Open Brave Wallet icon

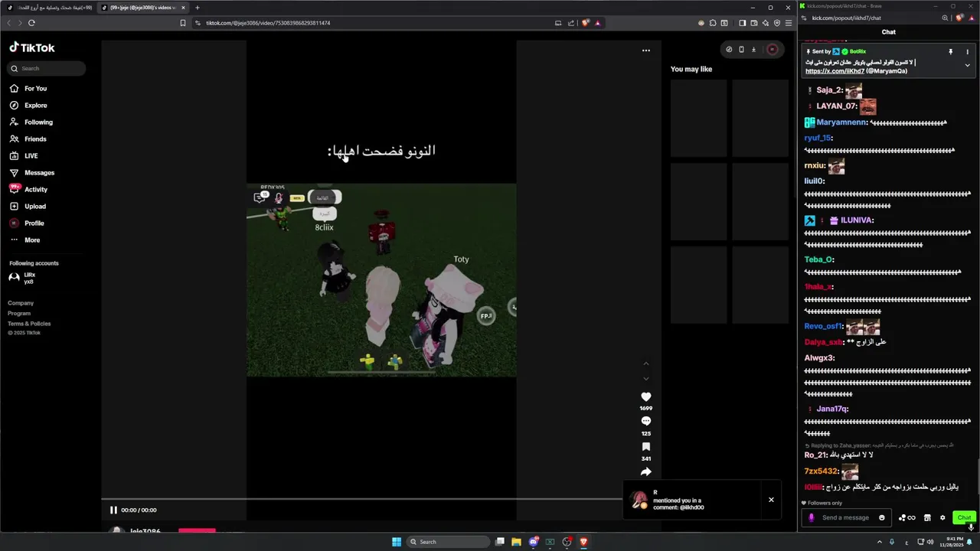pyautogui.click(x=754, y=23)
